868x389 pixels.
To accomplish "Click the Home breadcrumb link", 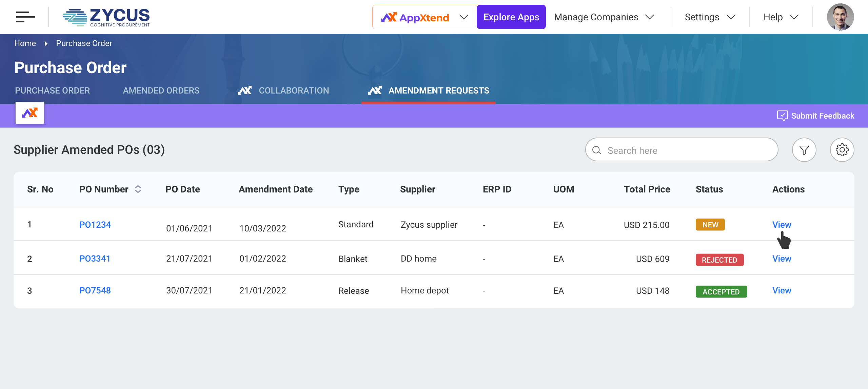I will click(x=25, y=43).
